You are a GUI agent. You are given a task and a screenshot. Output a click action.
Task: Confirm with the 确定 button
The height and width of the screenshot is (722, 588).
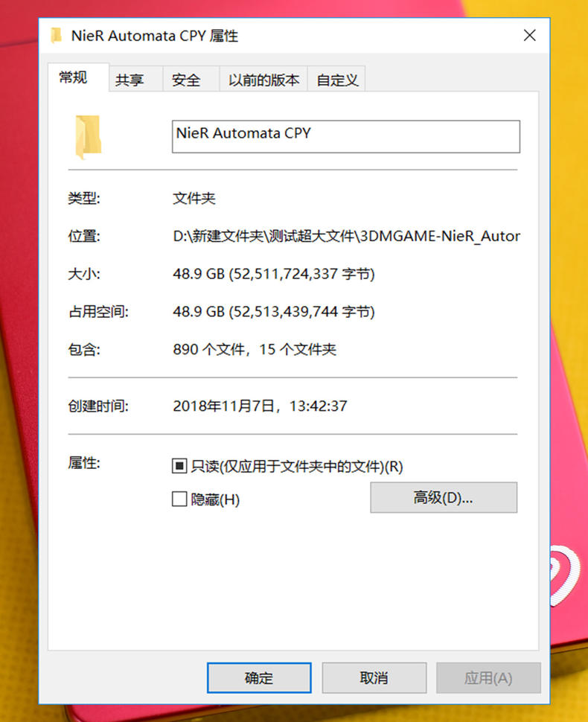(259, 678)
